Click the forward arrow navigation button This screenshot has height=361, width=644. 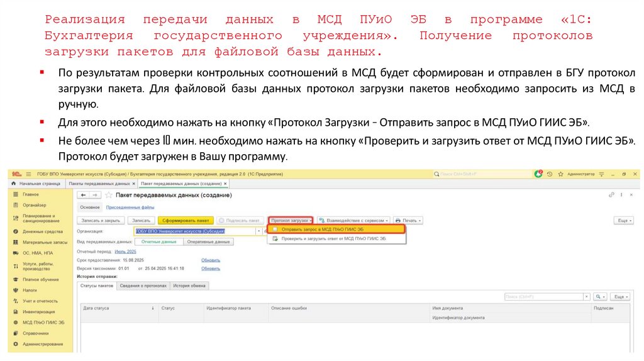[x=95, y=195]
